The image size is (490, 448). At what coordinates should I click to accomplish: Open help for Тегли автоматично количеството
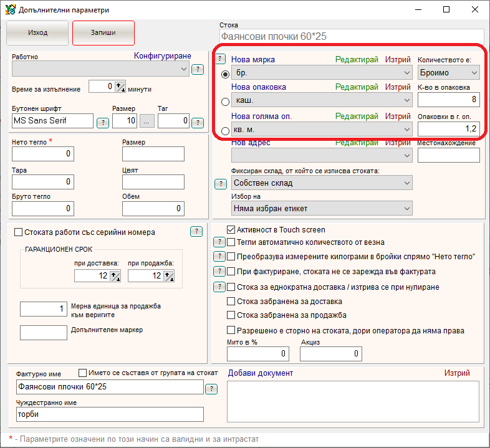click(219, 242)
